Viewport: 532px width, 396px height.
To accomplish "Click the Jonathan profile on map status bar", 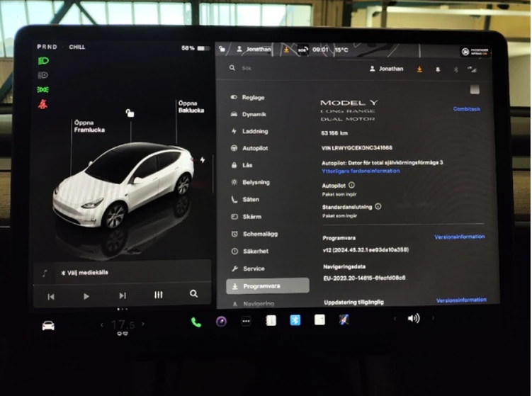I will pos(254,49).
